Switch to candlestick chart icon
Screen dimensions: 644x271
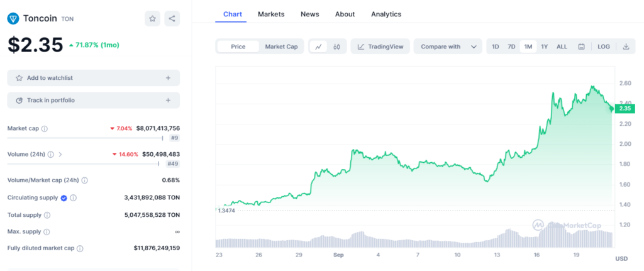pos(337,47)
